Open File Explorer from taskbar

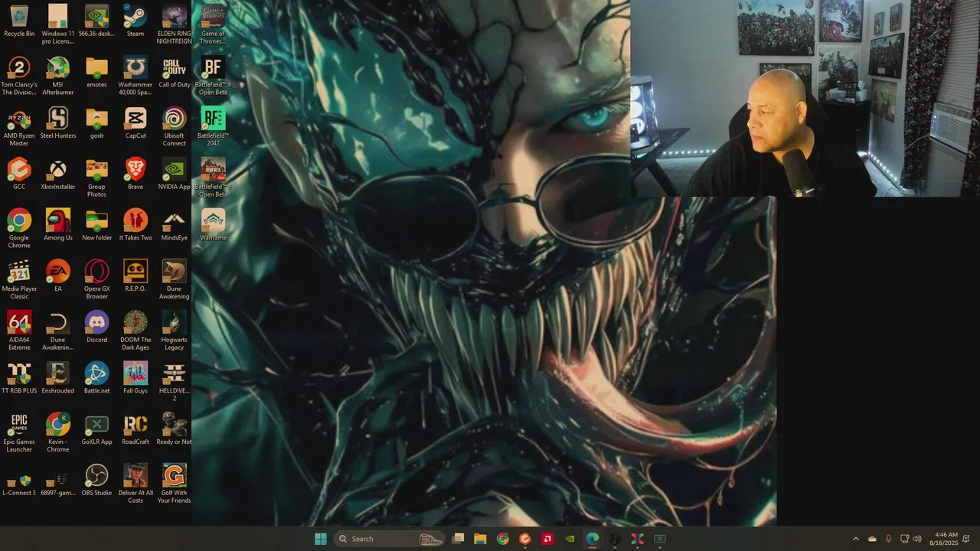(480, 539)
